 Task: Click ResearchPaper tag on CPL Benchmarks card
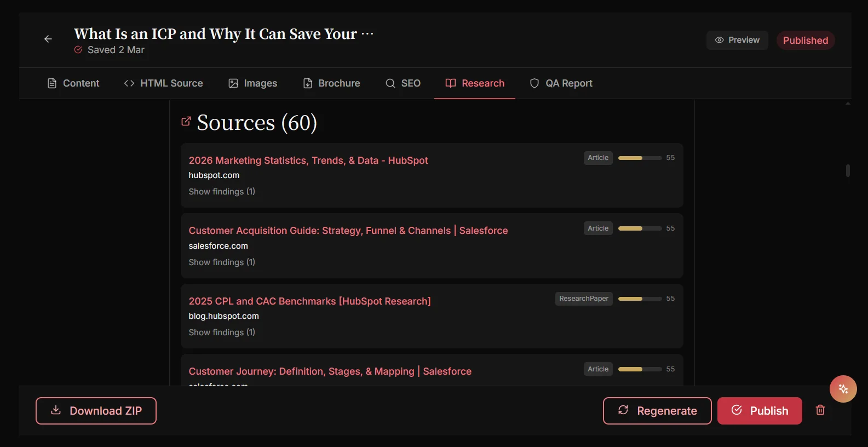pos(584,299)
